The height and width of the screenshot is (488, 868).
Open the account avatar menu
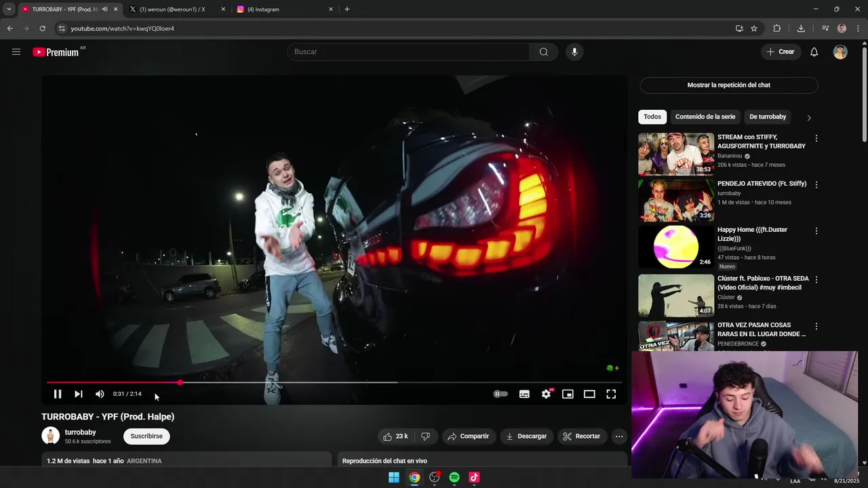coord(840,52)
